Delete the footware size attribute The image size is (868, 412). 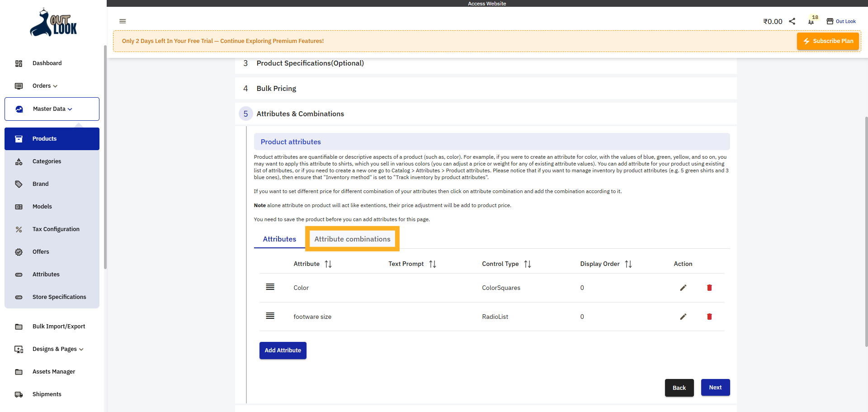709,317
